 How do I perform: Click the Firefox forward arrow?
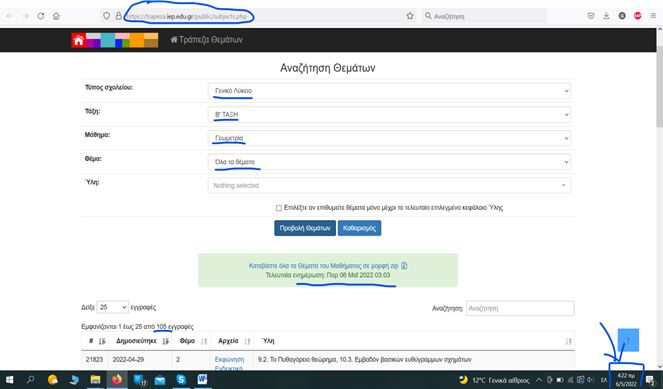[25, 16]
